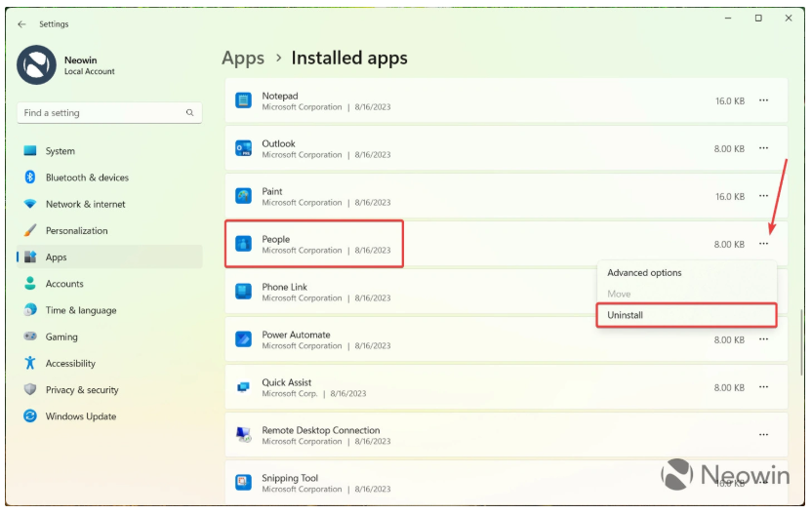Open more options for Remote Desktop Connection
The image size is (812, 514).
click(x=764, y=435)
